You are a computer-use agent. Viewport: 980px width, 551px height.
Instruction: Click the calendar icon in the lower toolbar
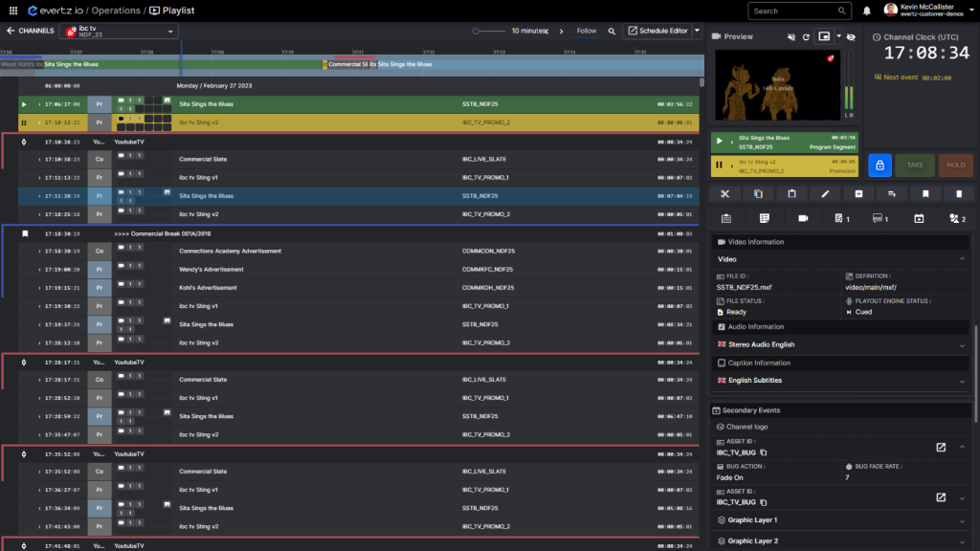tap(919, 218)
